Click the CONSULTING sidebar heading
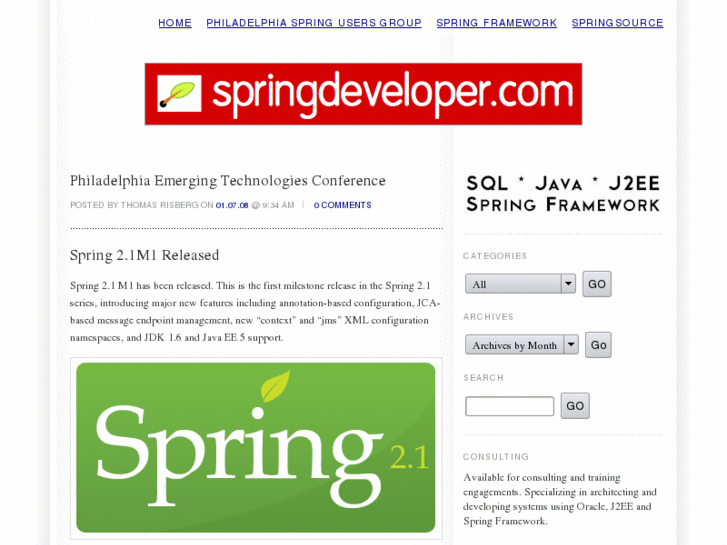 (x=496, y=457)
